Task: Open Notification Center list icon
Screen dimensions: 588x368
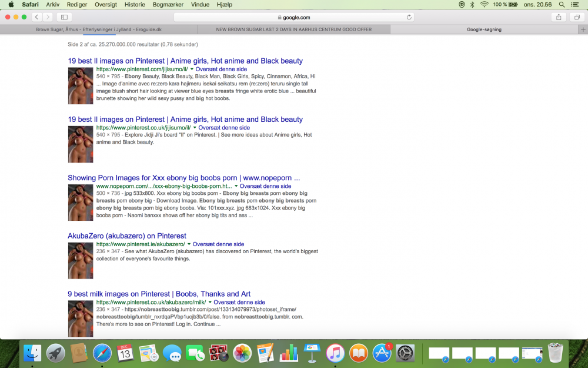Action: [x=574, y=5]
